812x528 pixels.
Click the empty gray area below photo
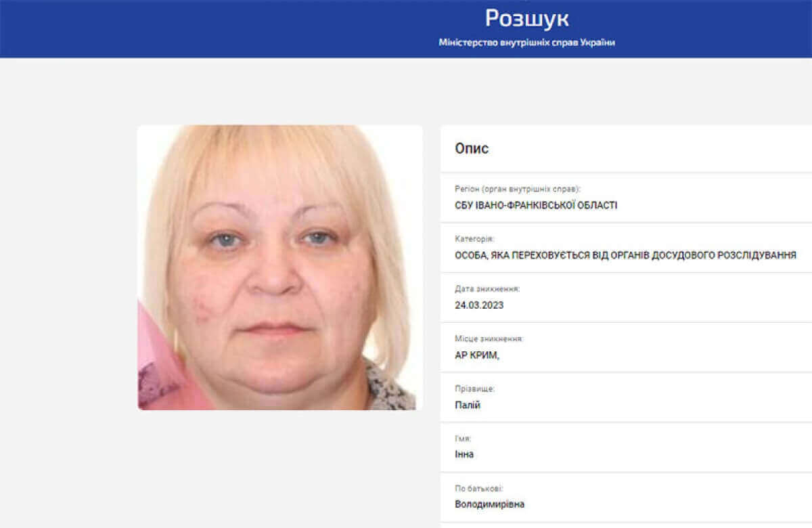(280, 467)
